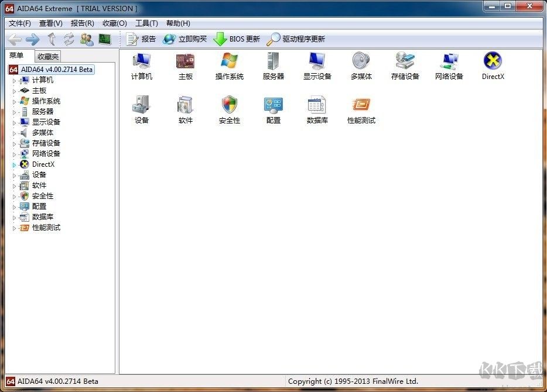Select 配置 in the left tree
The height and width of the screenshot is (392, 547).
(x=39, y=207)
